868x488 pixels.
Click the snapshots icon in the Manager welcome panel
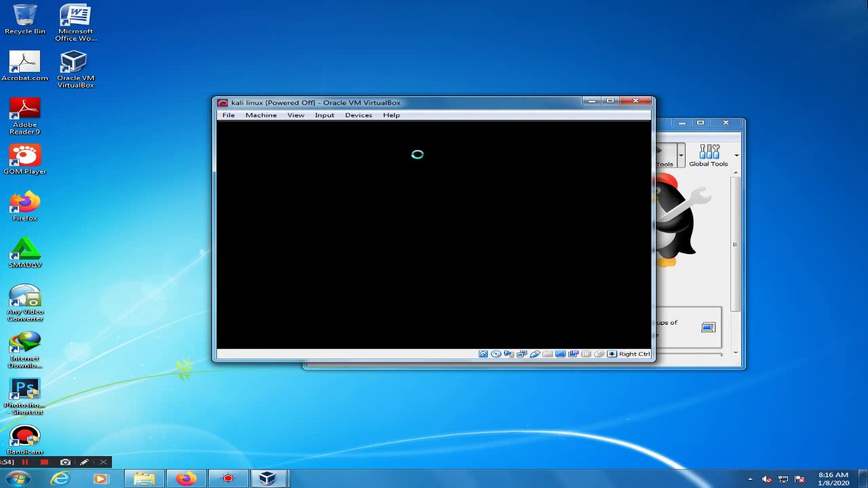click(708, 327)
